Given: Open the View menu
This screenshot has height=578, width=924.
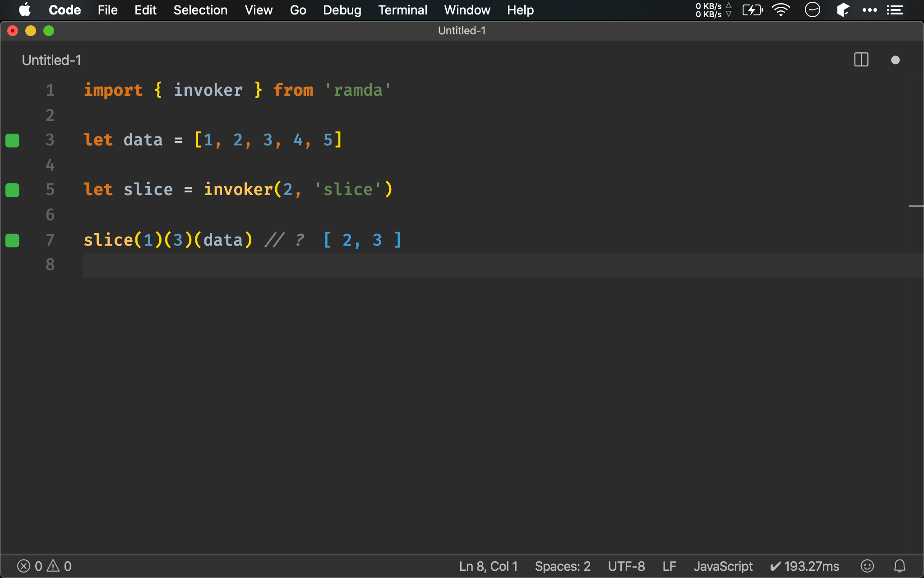Looking at the screenshot, I should 259,10.
